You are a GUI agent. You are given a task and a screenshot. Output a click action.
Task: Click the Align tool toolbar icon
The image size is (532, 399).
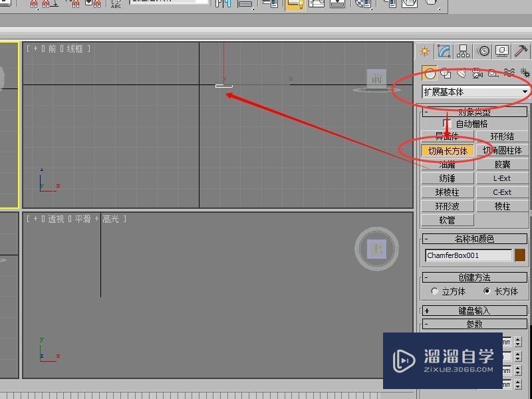245,3
